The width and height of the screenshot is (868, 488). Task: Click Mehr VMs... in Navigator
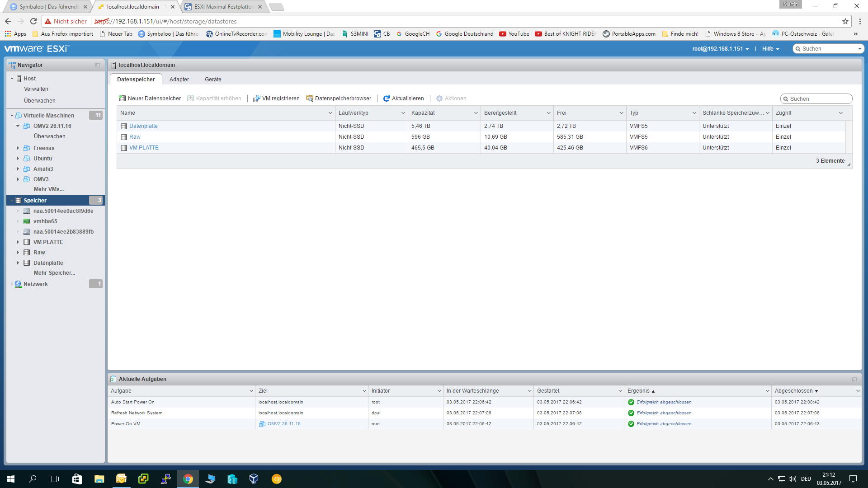click(x=49, y=189)
